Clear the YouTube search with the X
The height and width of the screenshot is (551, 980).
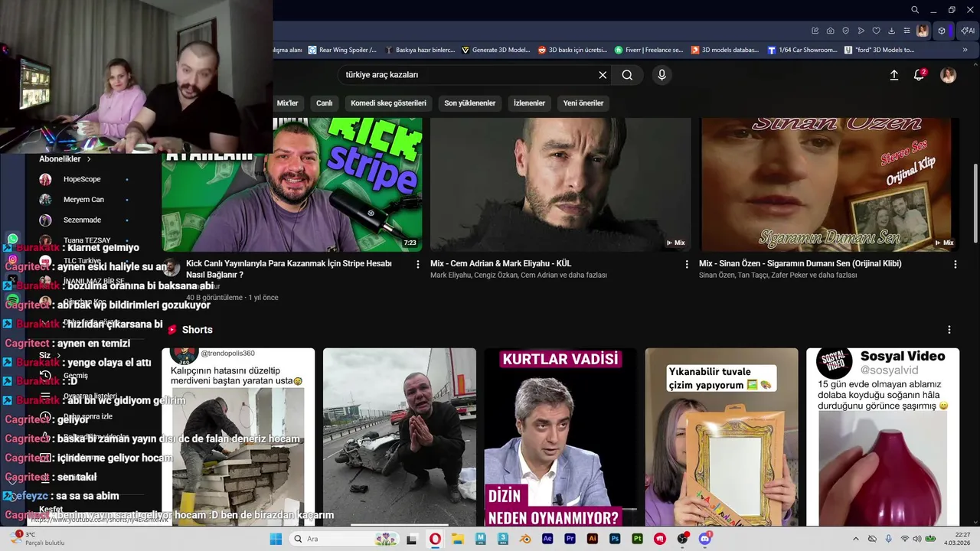click(603, 75)
